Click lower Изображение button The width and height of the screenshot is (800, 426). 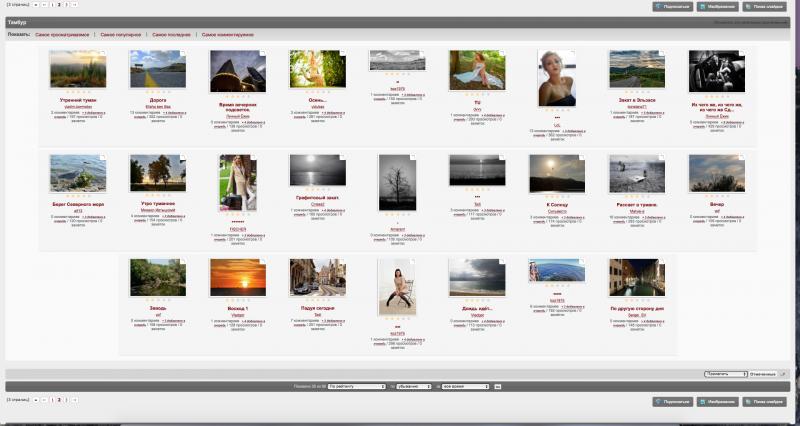click(717, 402)
